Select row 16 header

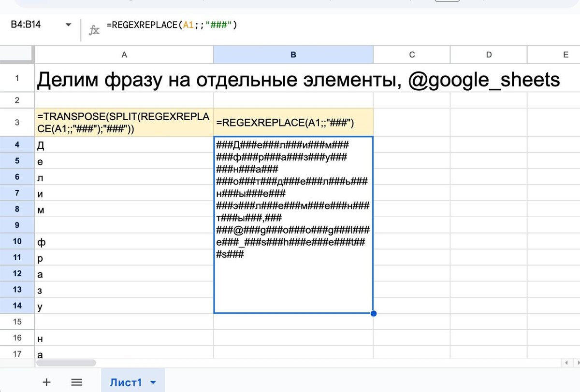point(17,337)
